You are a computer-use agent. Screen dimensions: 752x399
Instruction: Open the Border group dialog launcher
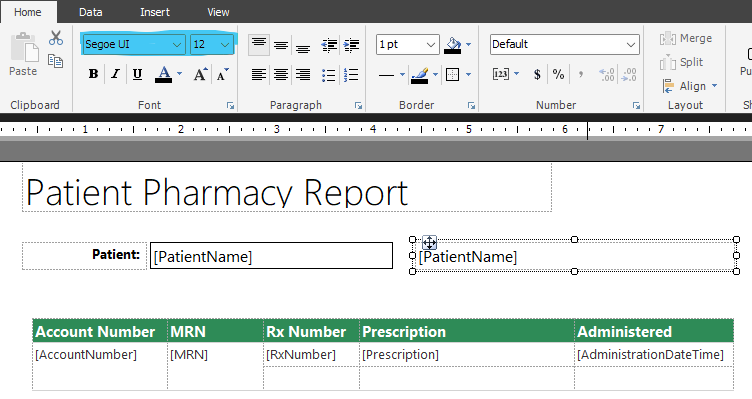click(471, 106)
